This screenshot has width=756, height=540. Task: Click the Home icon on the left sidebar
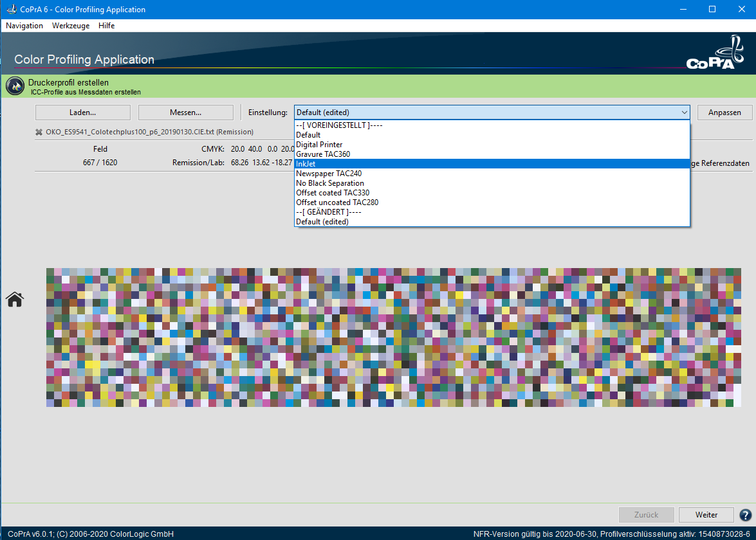[x=15, y=300]
